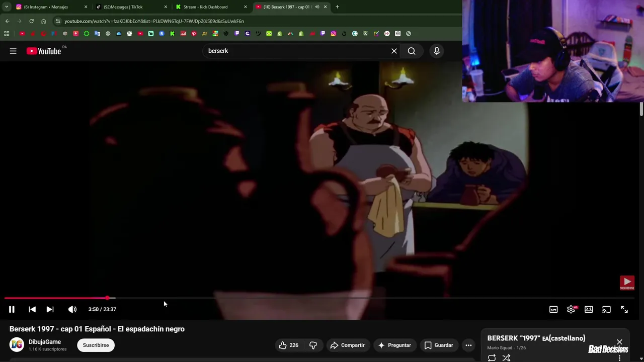Toggle theater mode

click(589, 309)
